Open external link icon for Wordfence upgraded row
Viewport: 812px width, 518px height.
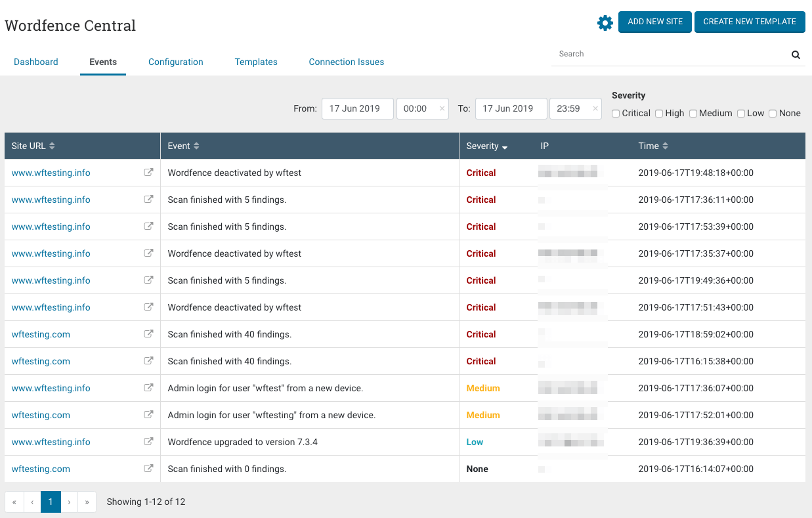click(x=148, y=442)
